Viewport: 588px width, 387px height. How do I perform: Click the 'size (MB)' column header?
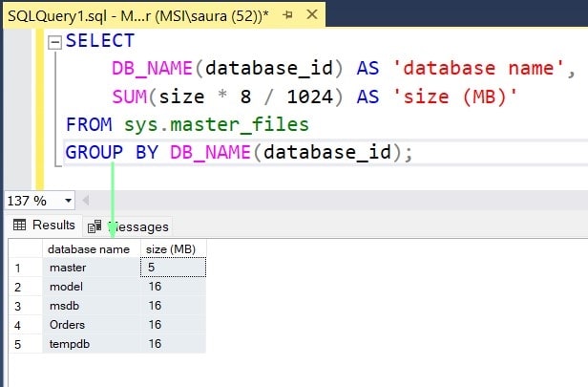[174, 248]
